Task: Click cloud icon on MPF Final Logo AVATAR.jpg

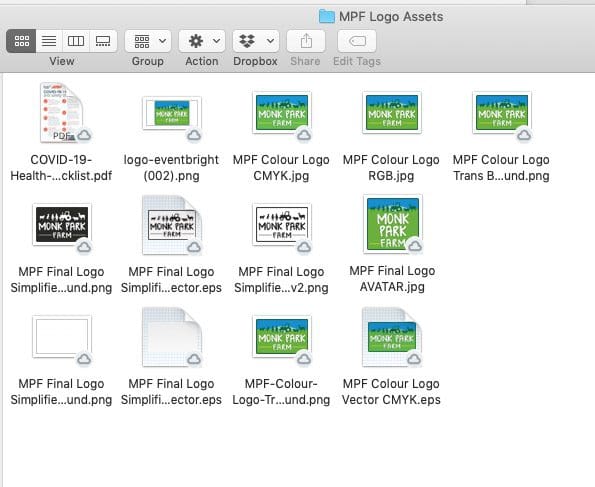Action: 415,246
